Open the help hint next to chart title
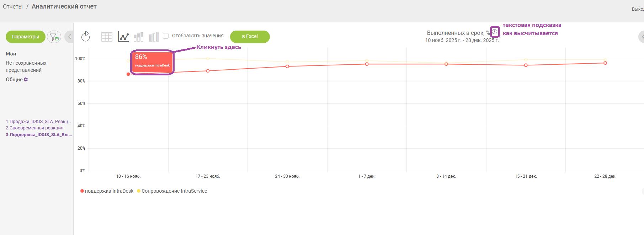This screenshot has width=644, height=235. (x=495, y=32)
